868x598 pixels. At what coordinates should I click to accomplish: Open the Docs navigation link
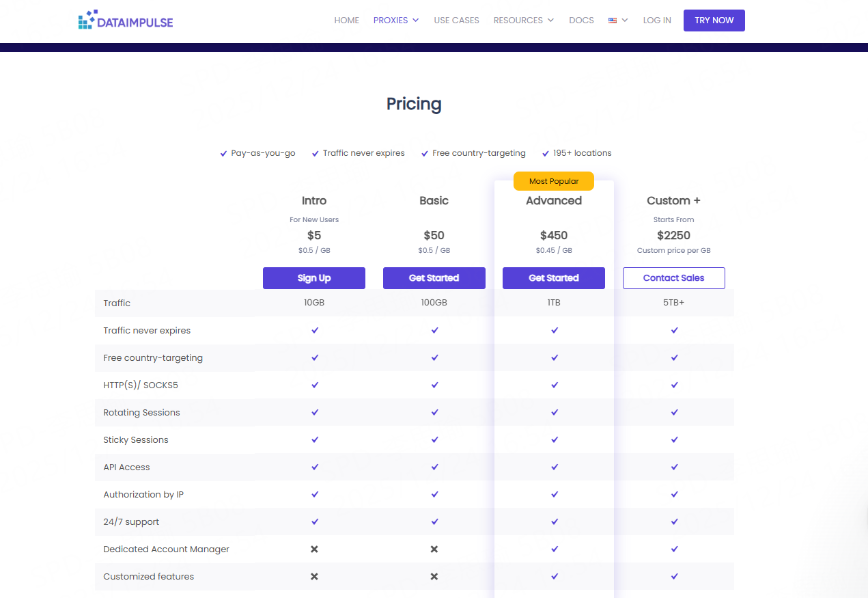[581, 21]
